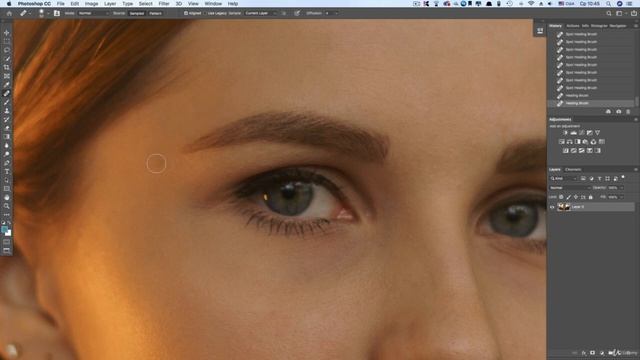Select the Crop tool
The width and height of the screenshot is (640, 360).
pos(7,67)
